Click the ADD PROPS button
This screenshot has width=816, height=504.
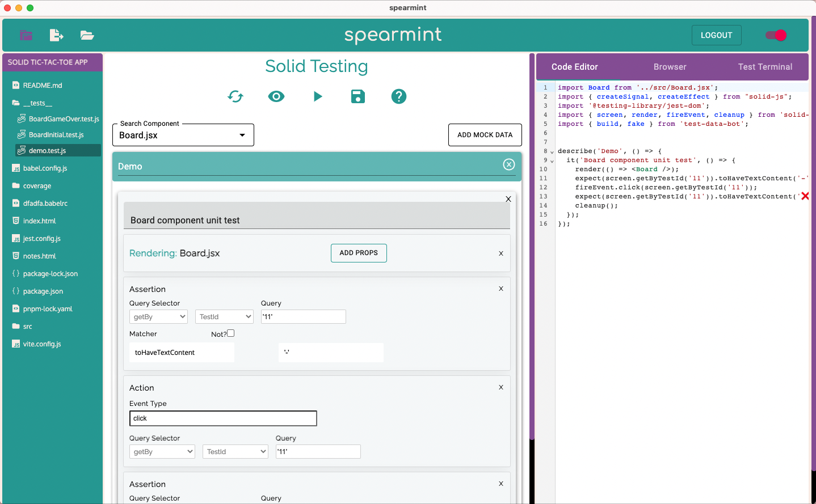click(x=359, y=253)
